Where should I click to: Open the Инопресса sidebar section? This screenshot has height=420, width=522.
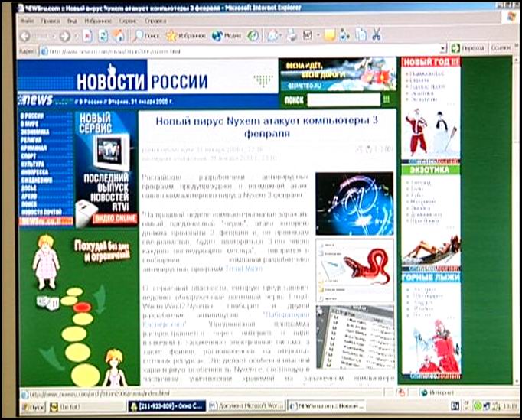tap(34, 172)
